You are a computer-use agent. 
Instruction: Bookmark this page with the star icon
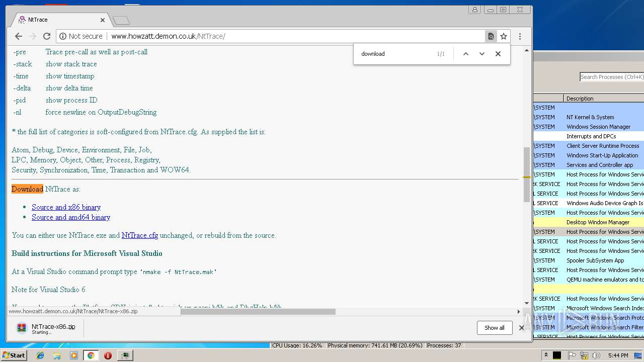[504, 36]
